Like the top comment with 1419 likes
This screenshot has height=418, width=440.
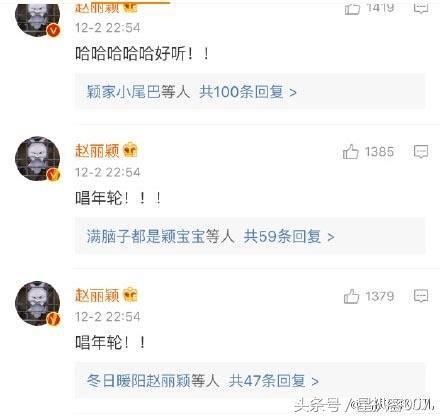pos(352,8)
